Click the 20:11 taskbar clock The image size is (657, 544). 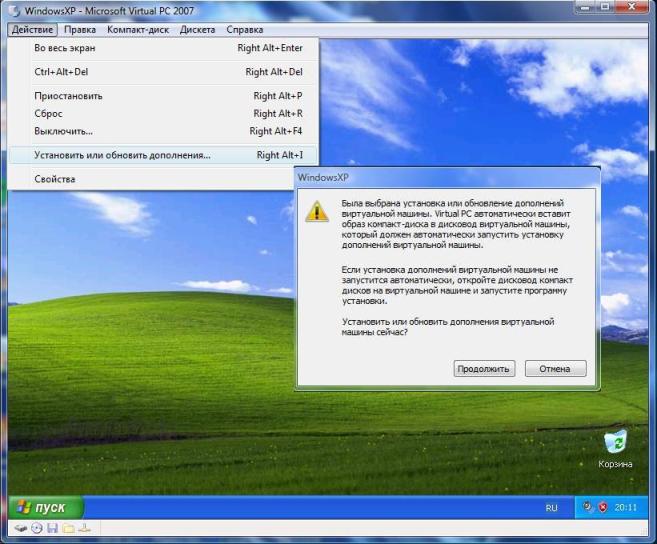tap(626, 508)
